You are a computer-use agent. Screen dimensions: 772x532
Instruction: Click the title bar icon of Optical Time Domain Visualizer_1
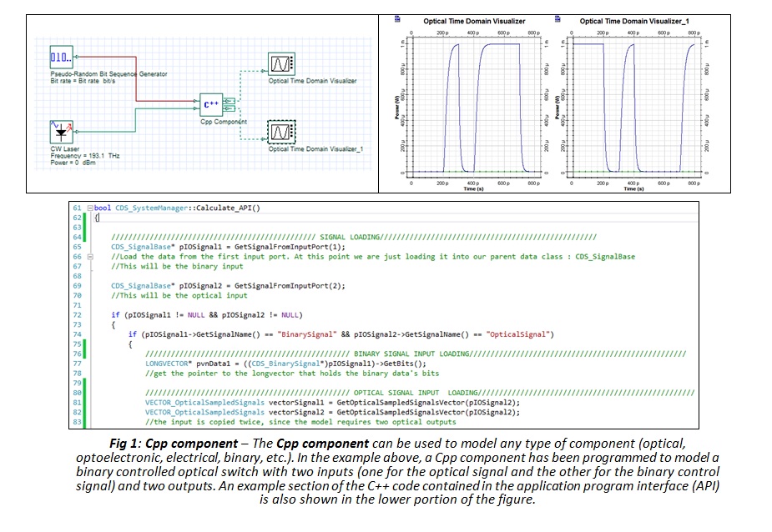pyautogui.click(x=558, y=18)
